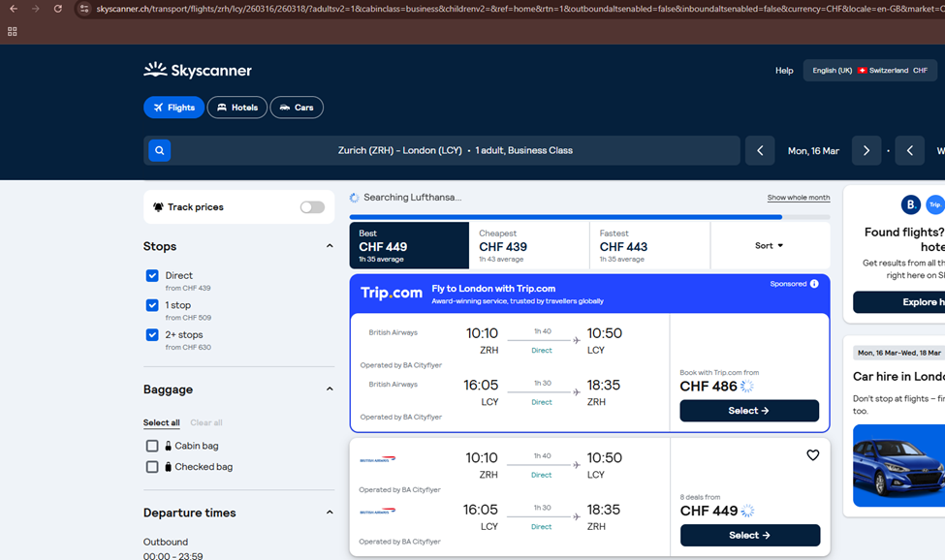Viewport: 945px width, 560px height.
Task: Click the Explore hotels button in side panel
Action: click(899, 302)
